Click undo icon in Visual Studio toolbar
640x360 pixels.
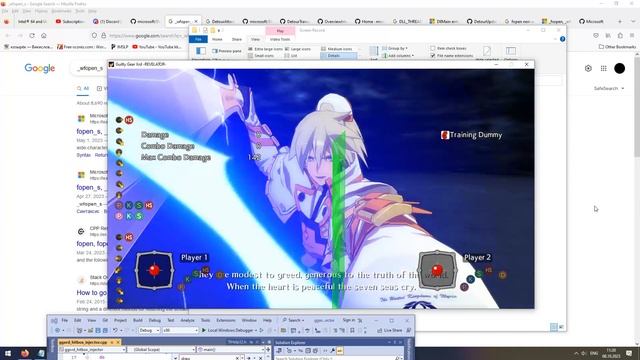[x=116, y=330]
